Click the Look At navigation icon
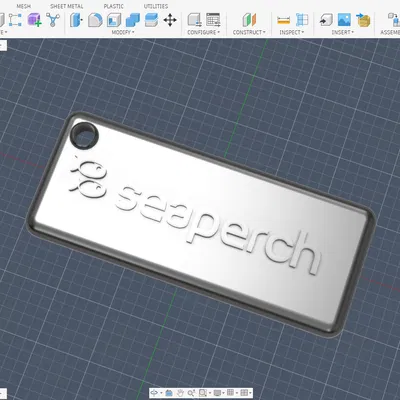The height and width of the screenshot is (400, 400). coord(169,393)
